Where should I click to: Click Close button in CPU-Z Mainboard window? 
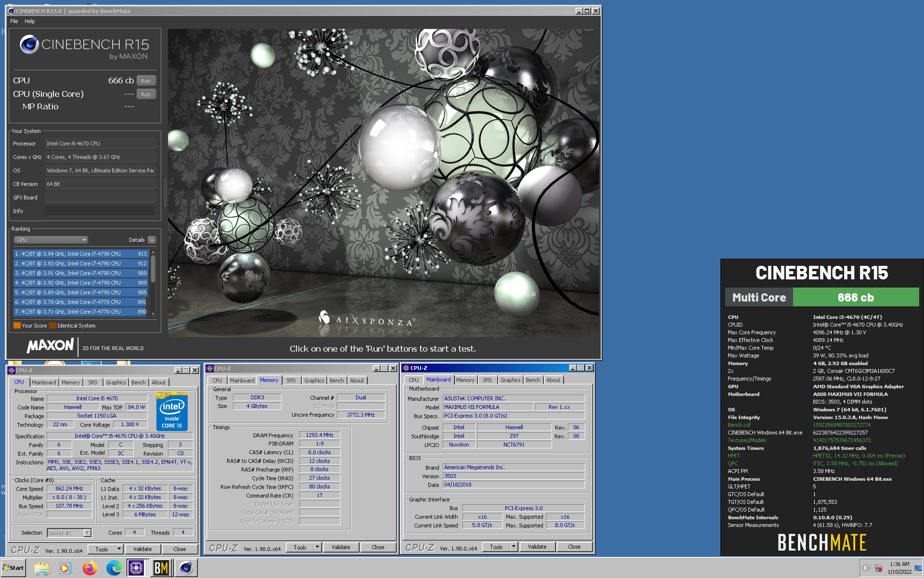pyautogui.click(x=574, y=547)
